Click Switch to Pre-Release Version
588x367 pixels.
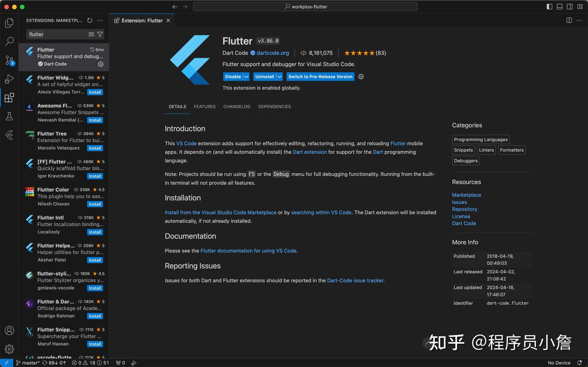pyautogui.click(x=320, y=76)
